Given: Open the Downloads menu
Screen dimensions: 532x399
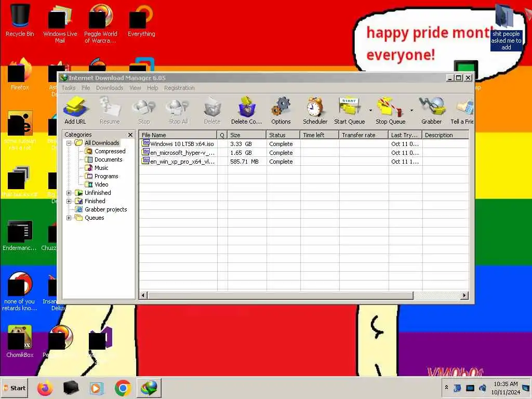Looking at the screenshot, I should [x=110, y=88].
